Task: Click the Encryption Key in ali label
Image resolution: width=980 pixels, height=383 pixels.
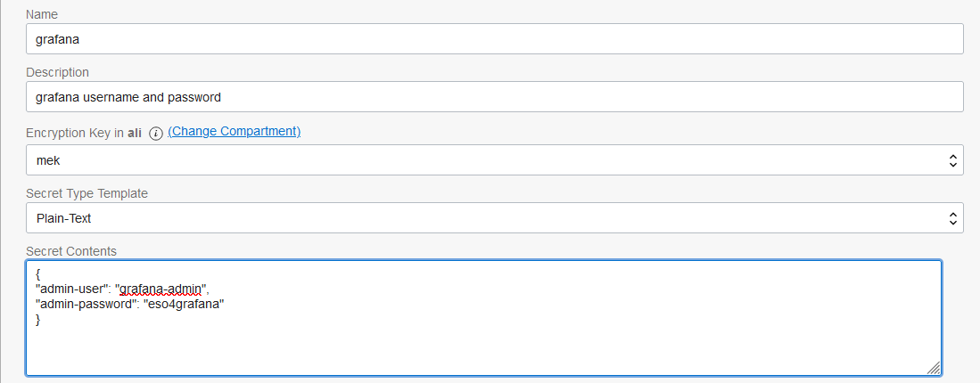Action: click(84, 133)
